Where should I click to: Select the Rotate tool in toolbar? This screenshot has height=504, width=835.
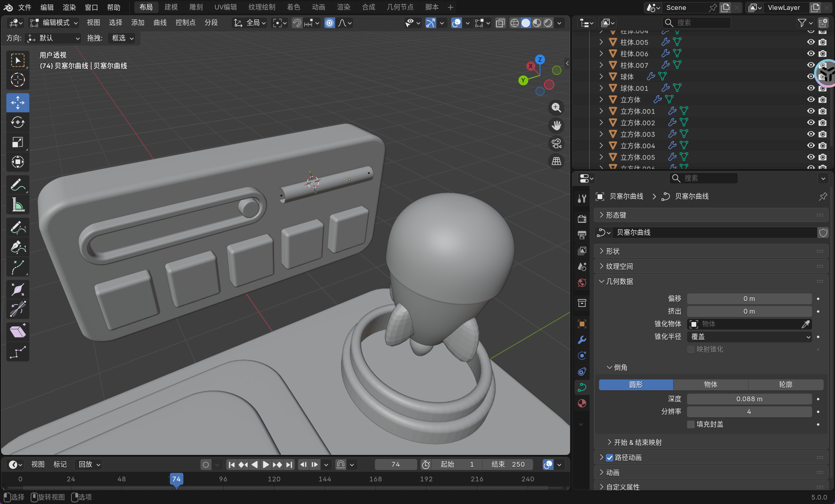pyautogui.click(x=17, y=123)
